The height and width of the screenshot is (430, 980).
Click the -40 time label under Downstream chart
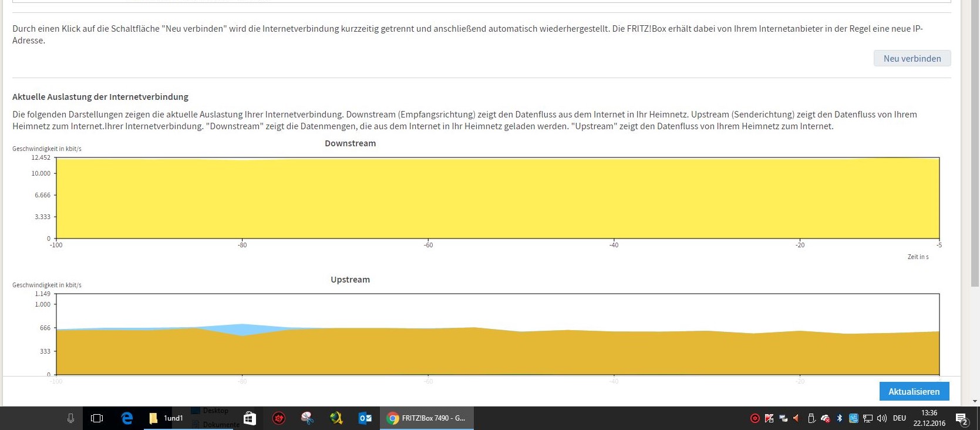(614, 245)
